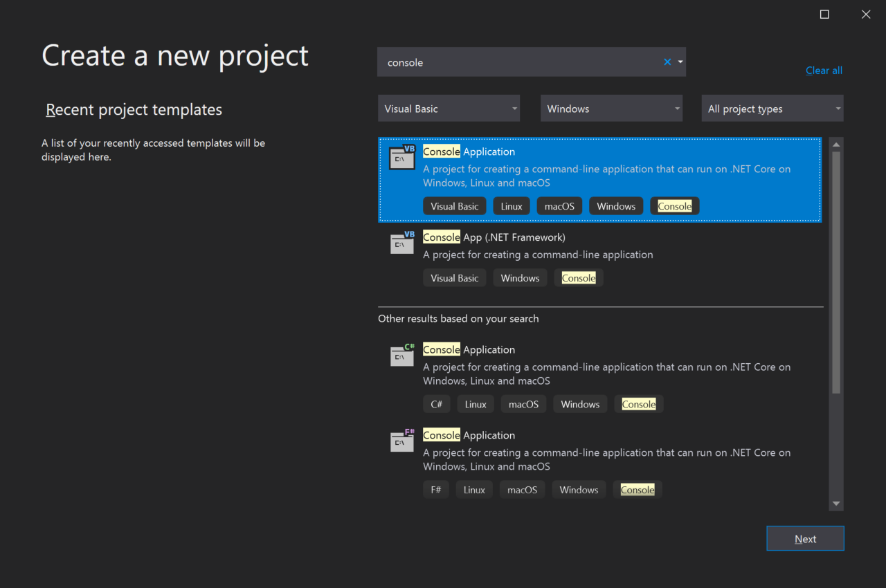Open the Visual Basic language dropdown
This screenshot has width=886, height=588.
449,108
